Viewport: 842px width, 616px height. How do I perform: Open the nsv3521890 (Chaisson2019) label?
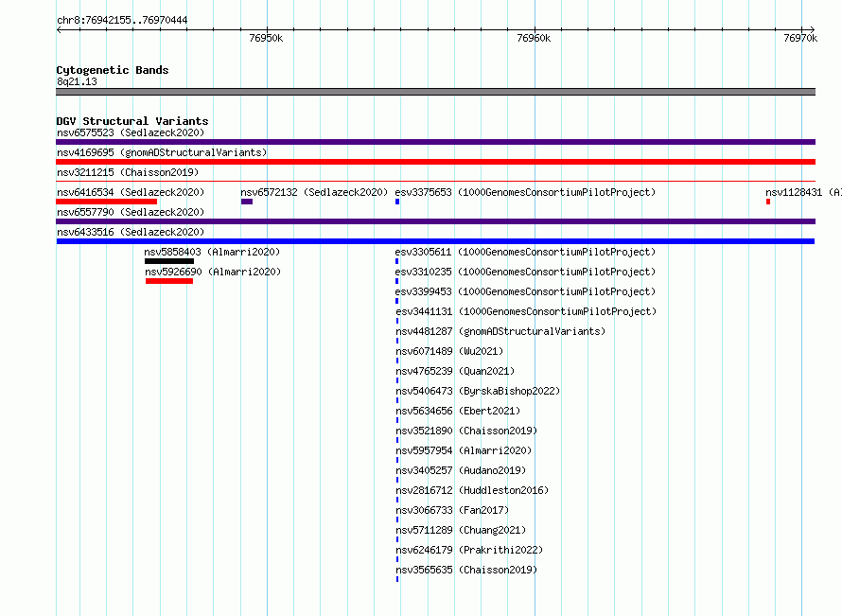(466, 431)
